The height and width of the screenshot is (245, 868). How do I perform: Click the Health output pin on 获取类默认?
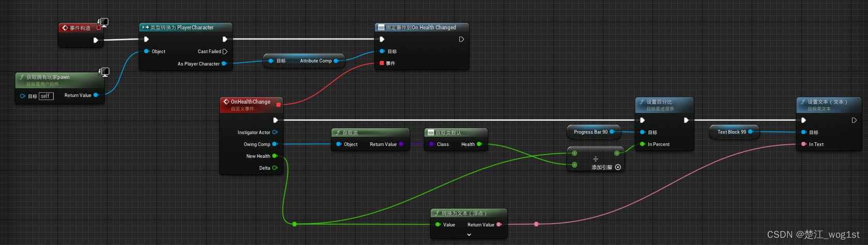[x=479, y=144]
